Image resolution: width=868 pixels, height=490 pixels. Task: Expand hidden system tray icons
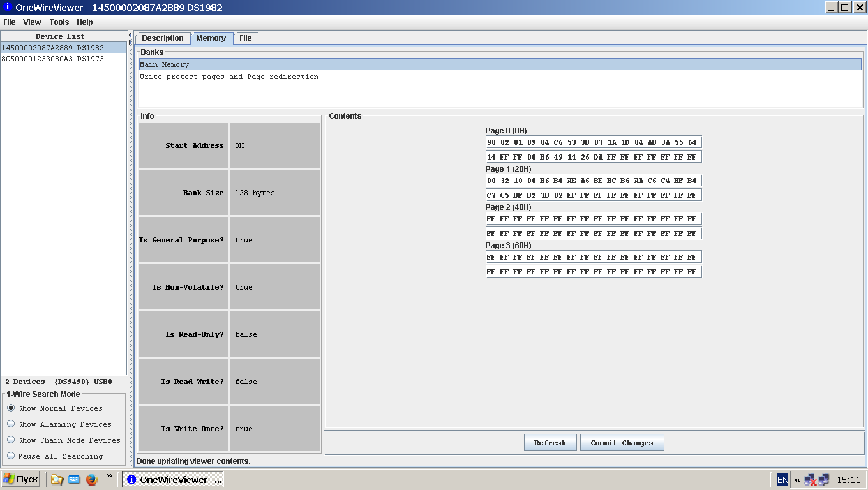coord(797,480)
